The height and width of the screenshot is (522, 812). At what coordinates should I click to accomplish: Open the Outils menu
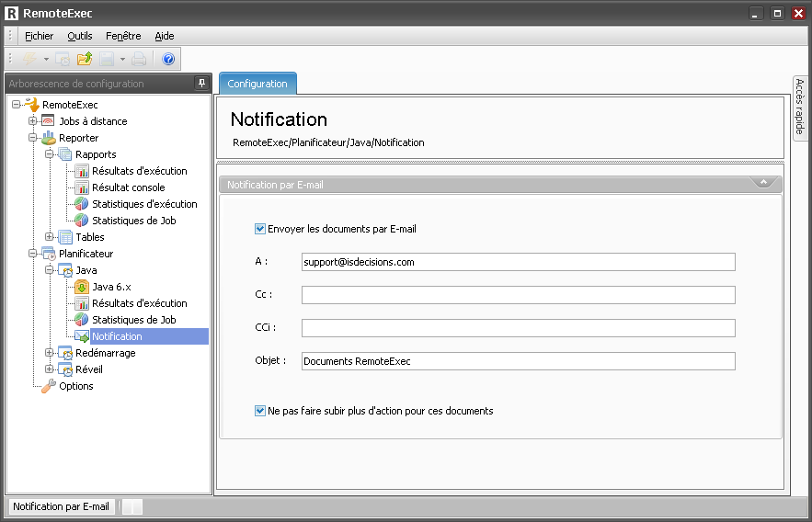(x=80, y=36)
